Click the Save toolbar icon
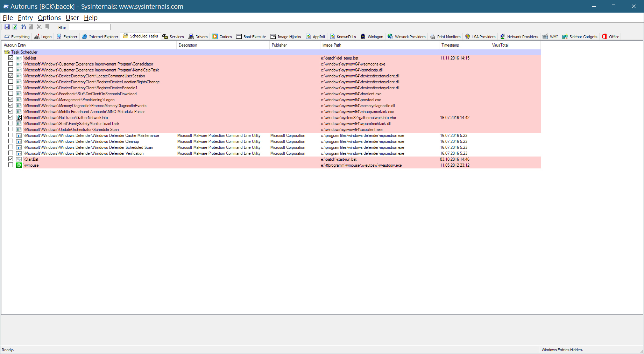644x354 pixels. (x=7, y=27)
